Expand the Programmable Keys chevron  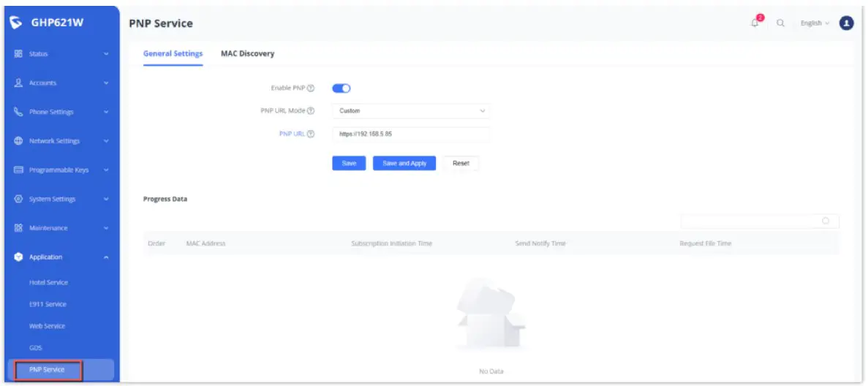click(x=106, y=170)
